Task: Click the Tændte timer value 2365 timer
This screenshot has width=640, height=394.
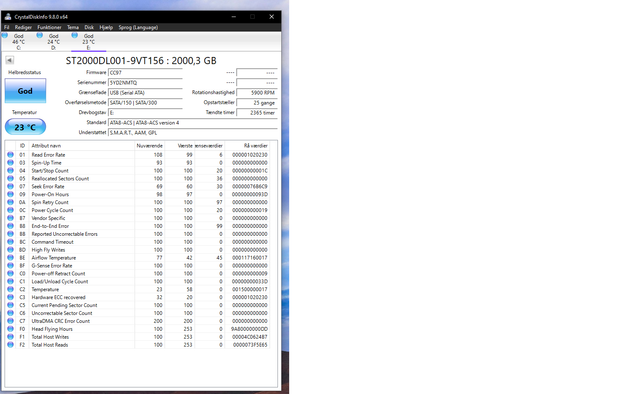Action: pos(257,113)
